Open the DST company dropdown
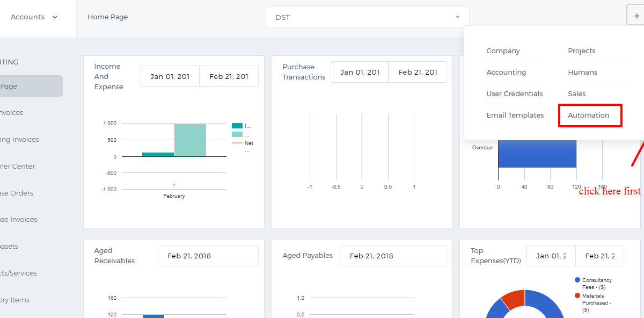 [368, 17]
